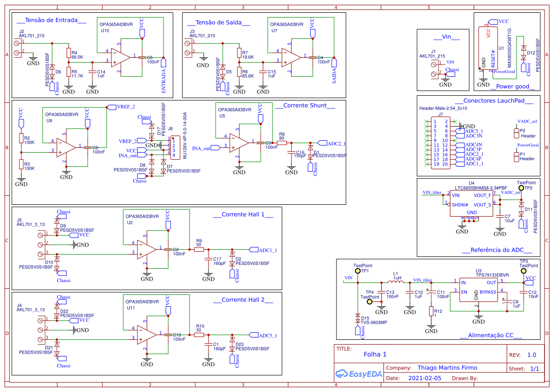Select the R8 90 ohm resistor
Image resolution: width=554 pixels, height=392 pixels.
(x=282, y=142)
